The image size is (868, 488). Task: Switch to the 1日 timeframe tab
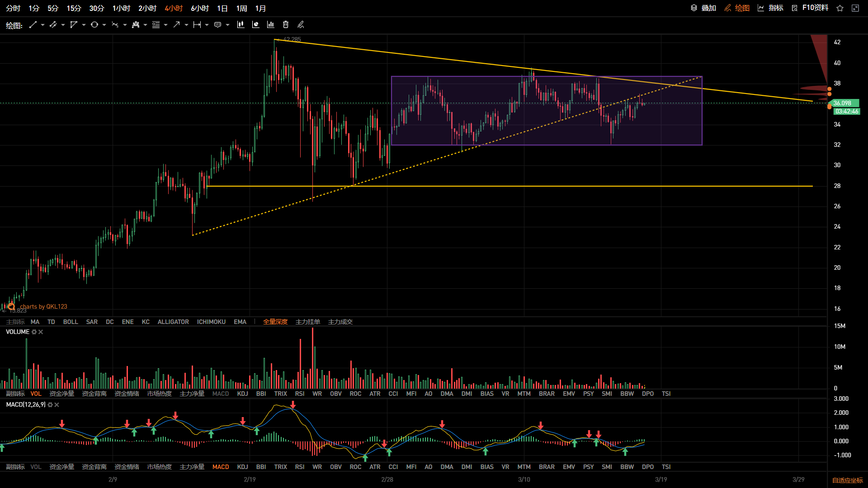[x=222, y=8]
